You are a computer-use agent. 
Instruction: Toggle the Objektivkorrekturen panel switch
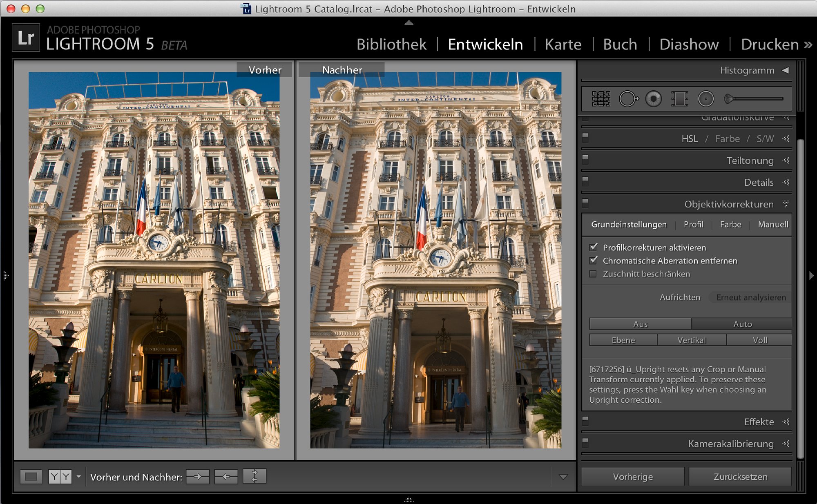(x=585, y=203)
